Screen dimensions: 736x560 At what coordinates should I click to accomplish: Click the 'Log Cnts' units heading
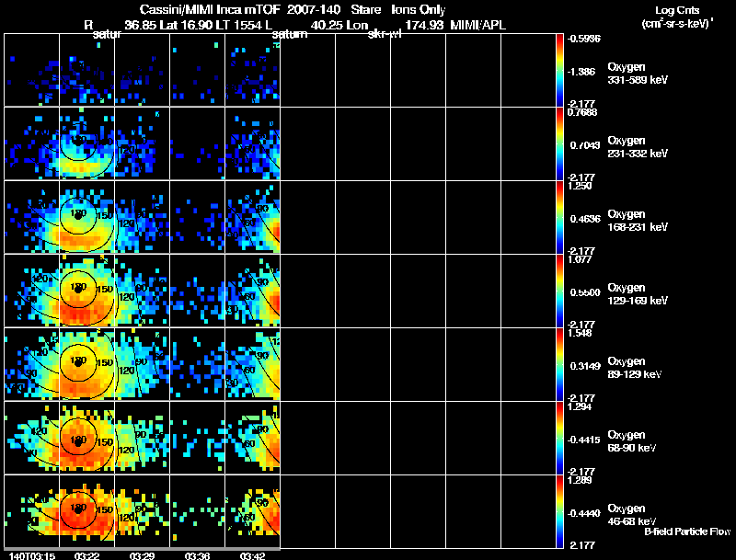677,10
